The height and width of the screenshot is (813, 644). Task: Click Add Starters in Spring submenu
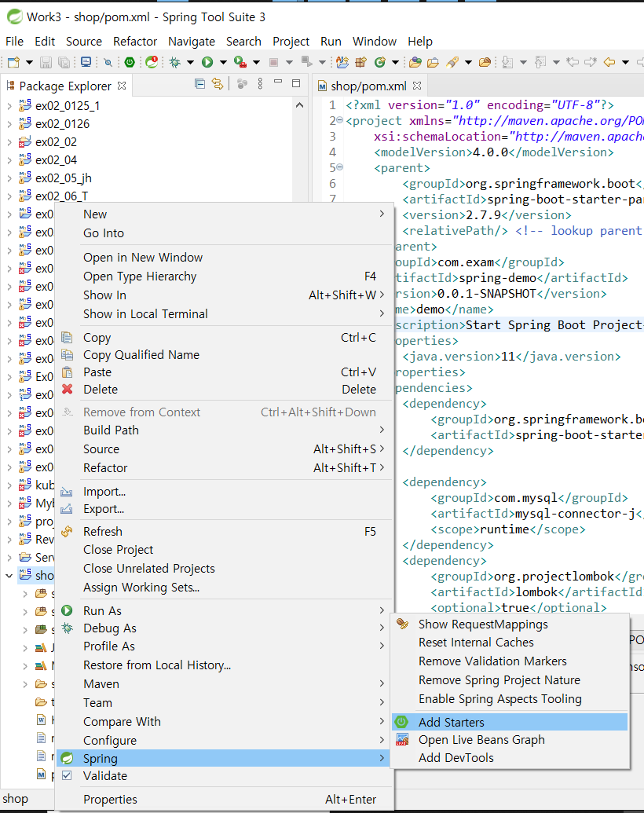pyautogui.click(x=510, y=722)
